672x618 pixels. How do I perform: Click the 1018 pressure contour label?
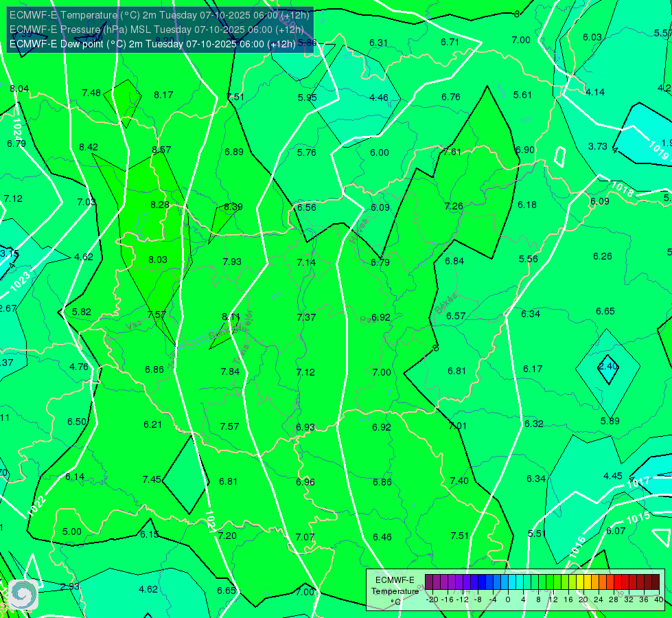[x=621, y=188]
